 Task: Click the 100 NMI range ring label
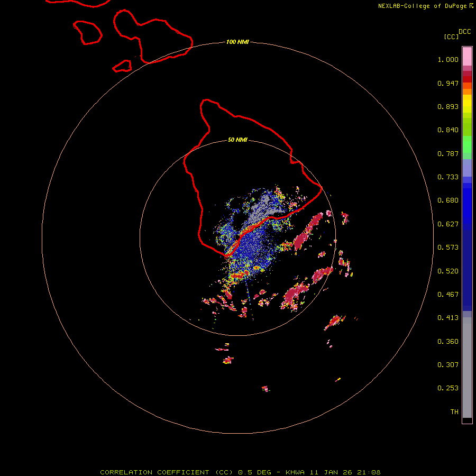237,42
